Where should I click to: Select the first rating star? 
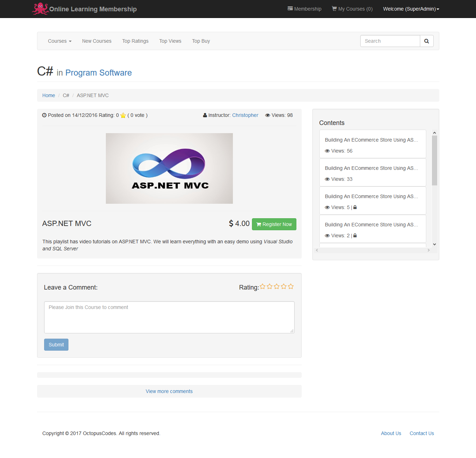coord(263,287)
